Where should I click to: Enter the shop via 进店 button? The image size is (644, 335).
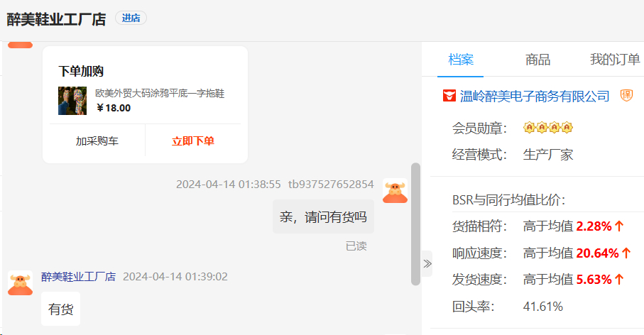pyautogui.click(x=131, y=18)
